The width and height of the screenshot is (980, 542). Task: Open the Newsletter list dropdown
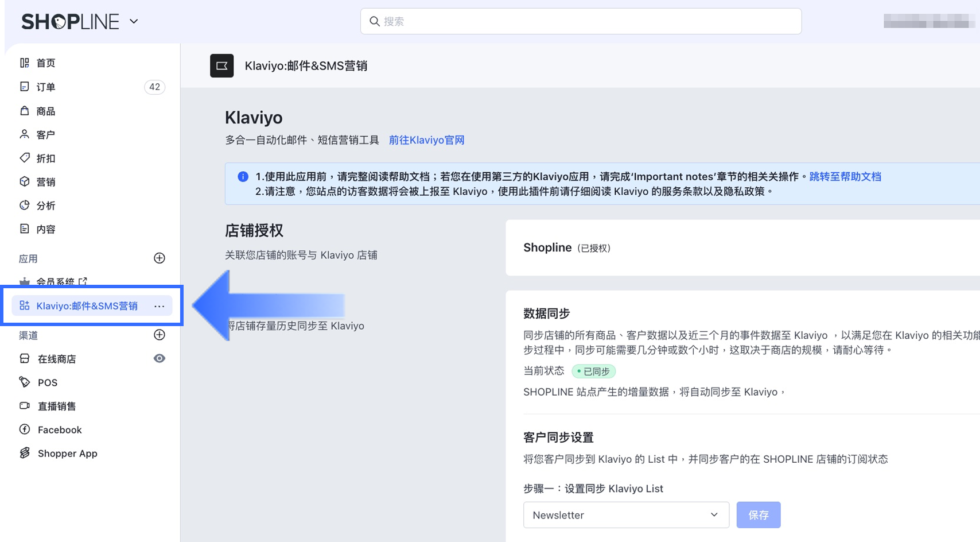tap(625, 515)
